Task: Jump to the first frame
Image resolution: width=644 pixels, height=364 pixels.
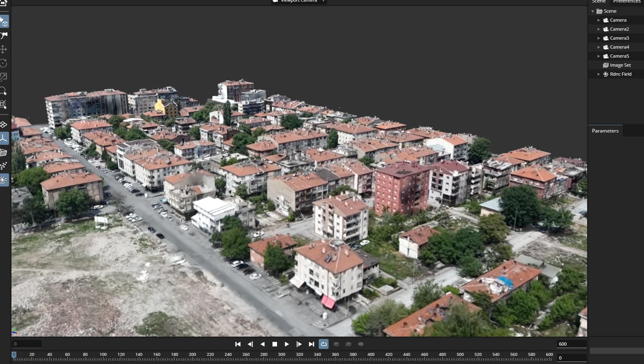Action: (238, 344)
